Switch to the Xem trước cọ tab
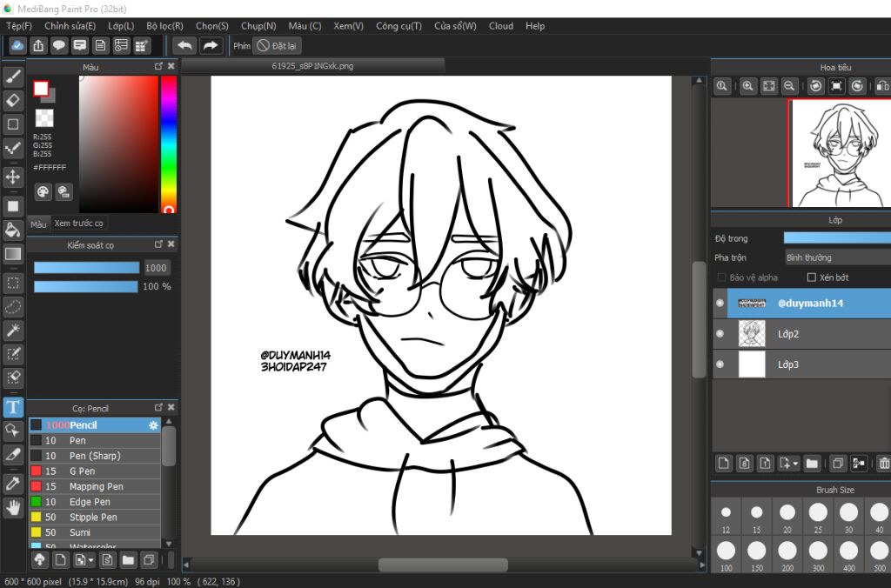Screen dimensions: 891x588 click(x=79, y=224)
